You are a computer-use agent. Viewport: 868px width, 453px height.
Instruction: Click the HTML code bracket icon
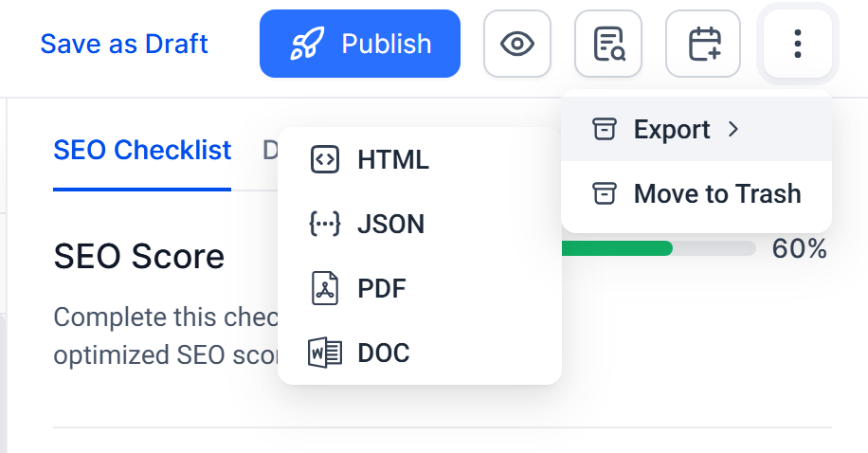(x=325, y=160)
